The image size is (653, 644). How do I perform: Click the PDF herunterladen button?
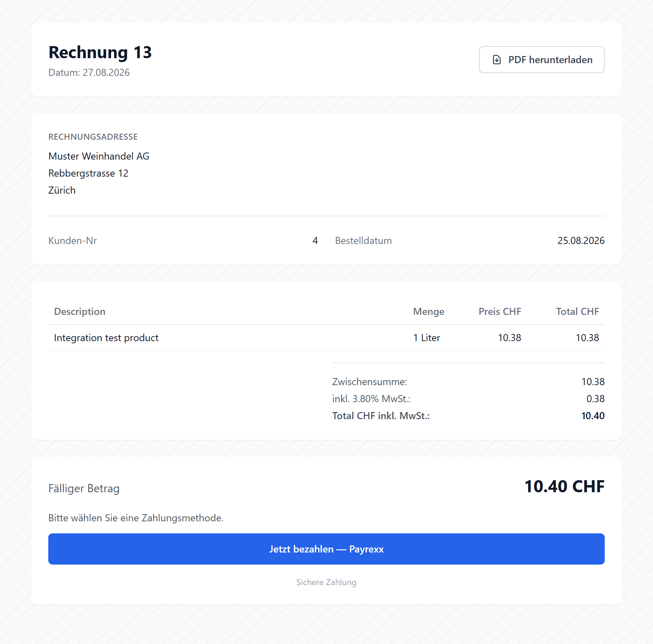[x=542, y=60]
